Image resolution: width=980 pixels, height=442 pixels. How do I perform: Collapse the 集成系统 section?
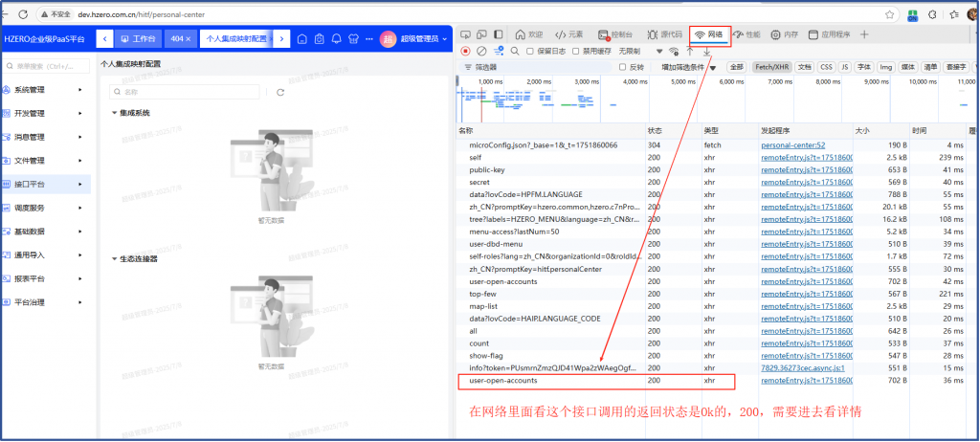114,113
